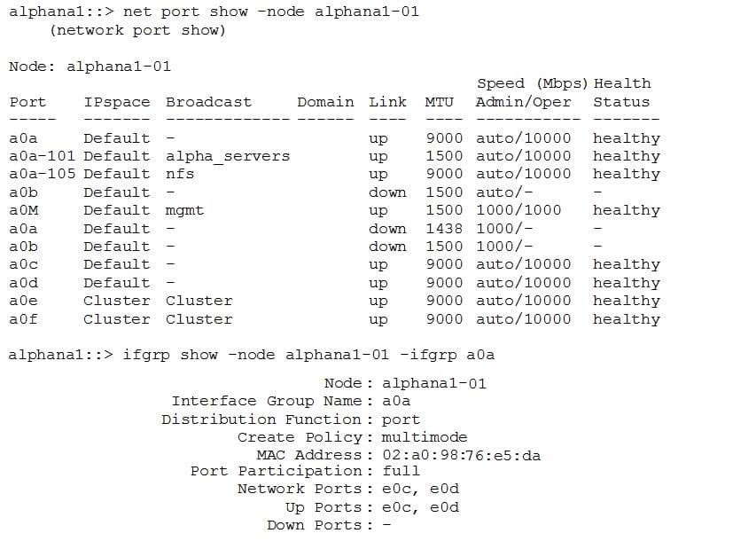Click the 1438 MTU value
Image resolution: width=756 pixels, height=541 pixels.
[444, 229]
